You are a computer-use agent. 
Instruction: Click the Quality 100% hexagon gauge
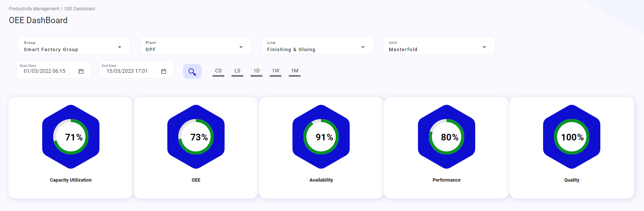pos(572,137)
